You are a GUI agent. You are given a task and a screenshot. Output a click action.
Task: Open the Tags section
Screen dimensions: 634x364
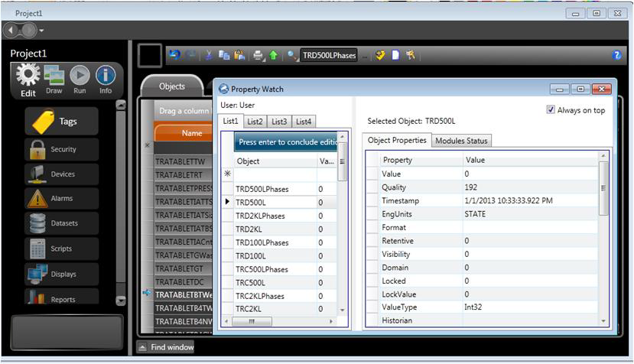(63, 121)
